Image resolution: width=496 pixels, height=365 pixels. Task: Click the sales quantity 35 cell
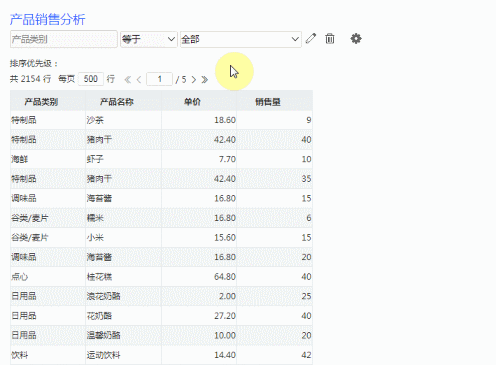click(274, 179)
